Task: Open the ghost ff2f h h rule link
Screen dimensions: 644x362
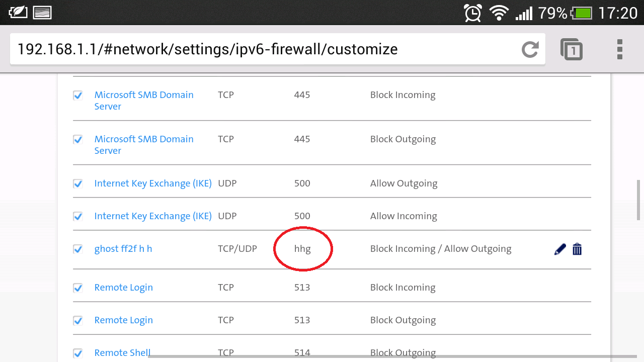Action: [123, 249]
